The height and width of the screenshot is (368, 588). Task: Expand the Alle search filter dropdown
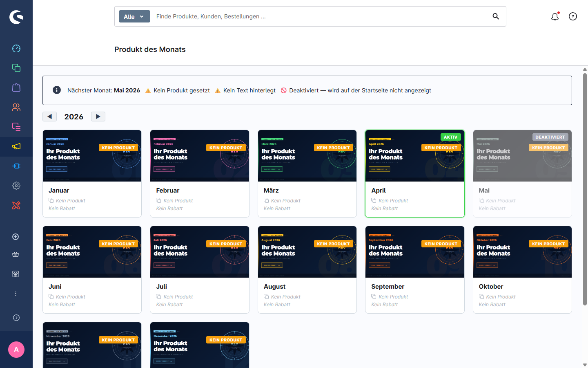pos(134,16)
